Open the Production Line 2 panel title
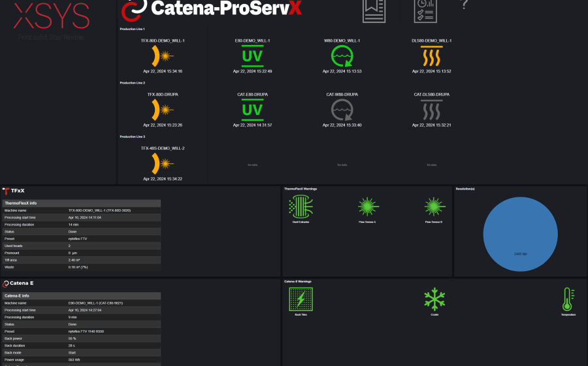Image resolution: width=588 pixels, height=366 pixels. coord(133,83)
